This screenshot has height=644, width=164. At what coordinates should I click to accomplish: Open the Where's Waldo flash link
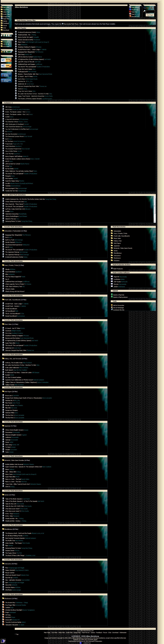[x=10, y=289]
